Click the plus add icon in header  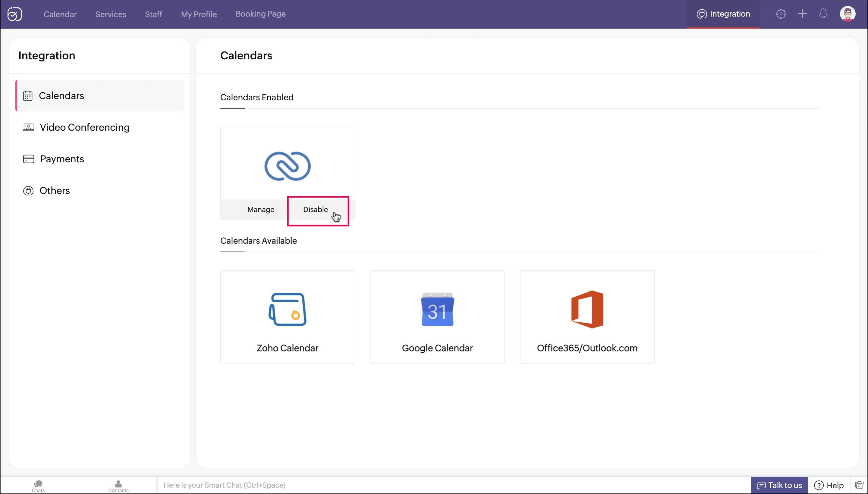point(803,14)
